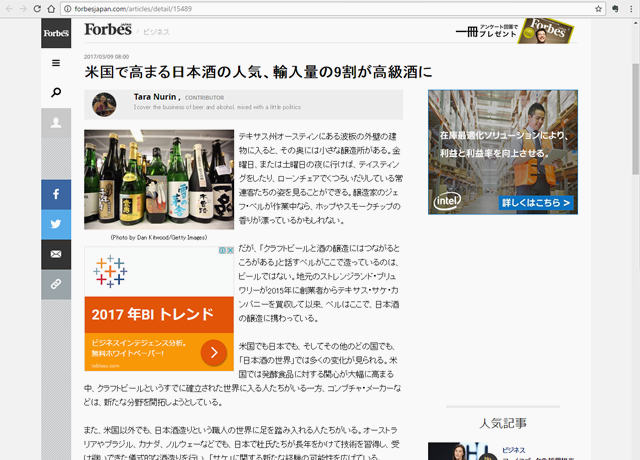640x460 pixels.
Task: Click the browser reload button
Action: pos(37,8)
